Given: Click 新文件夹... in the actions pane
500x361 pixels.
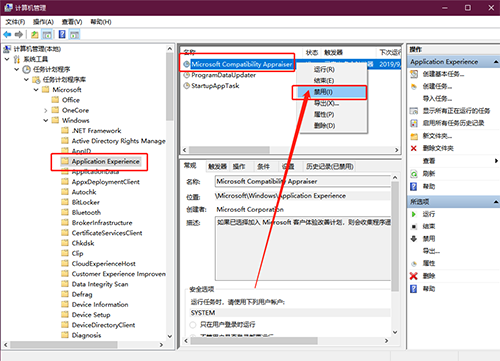Looking at the screenshot, I should pyautogui.click(x=437, y=136).
